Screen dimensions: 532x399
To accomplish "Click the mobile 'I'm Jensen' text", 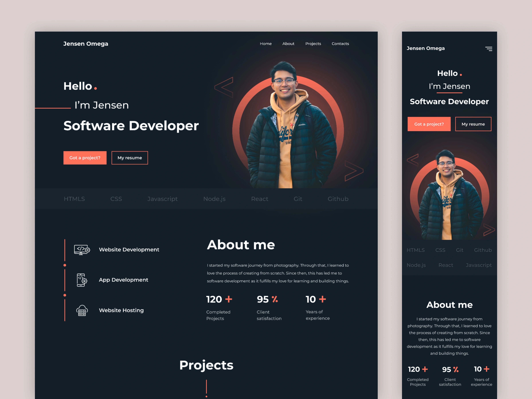I will pos(449,86).
